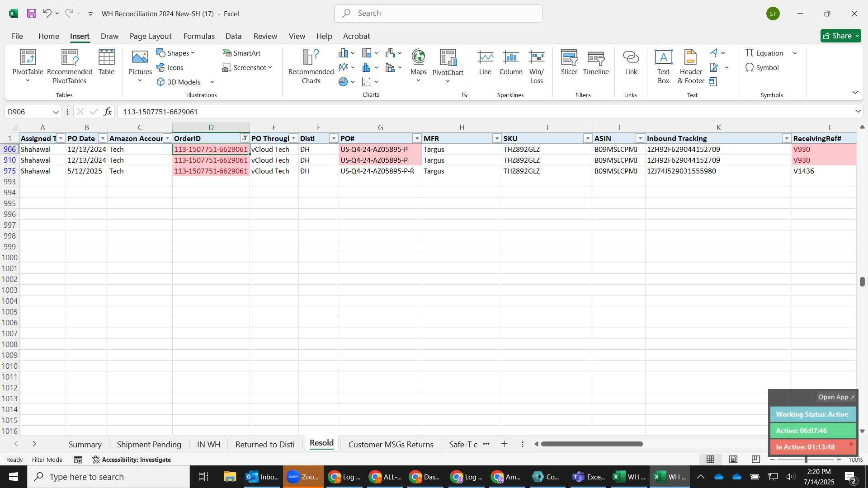
Task: Click the horizontal scrollbar thumb
Action: [591, 444]
